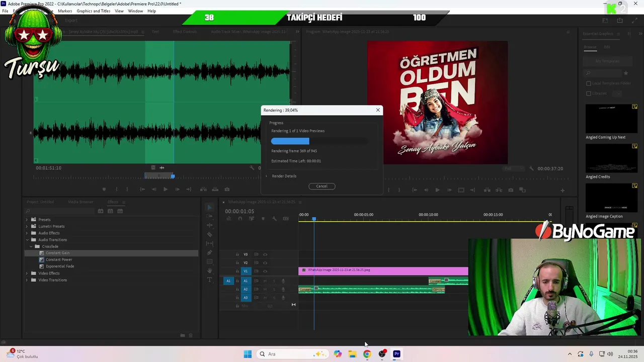The height and width of the screenshot is (362, 644).
Task: Click the Angled Coming Up Next template thumbnail
Action: [611, 119]
